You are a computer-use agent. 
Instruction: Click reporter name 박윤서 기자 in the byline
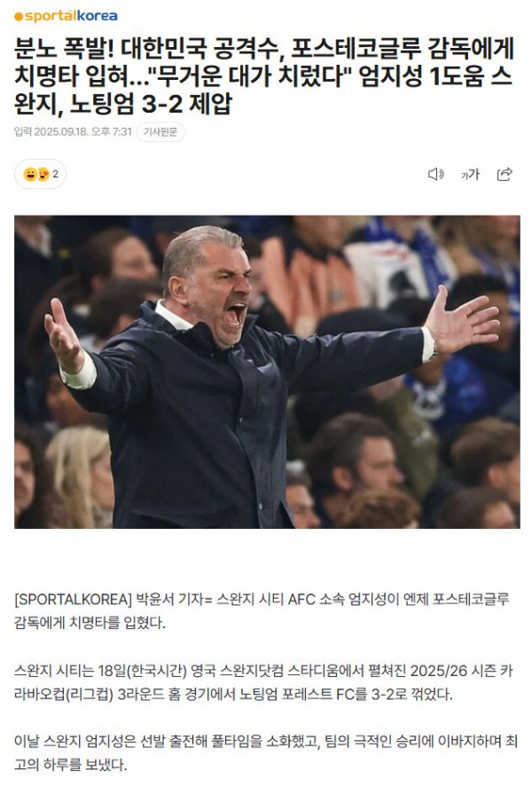pos(170,599)
